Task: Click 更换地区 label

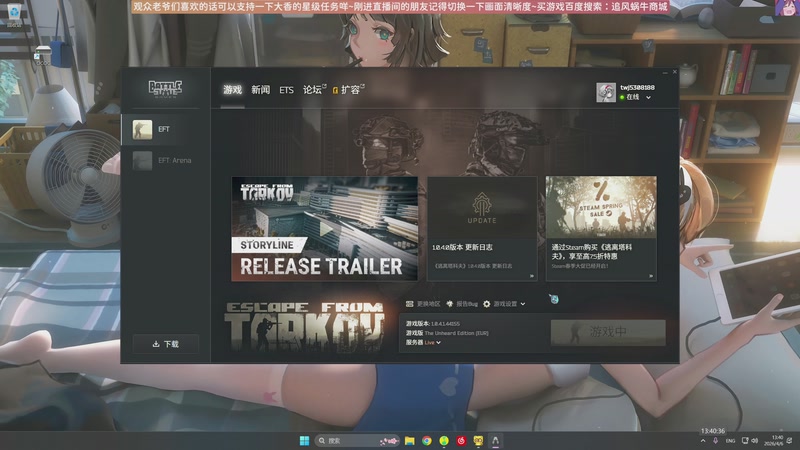Action: pyautogui.click(x=428, y=304)
